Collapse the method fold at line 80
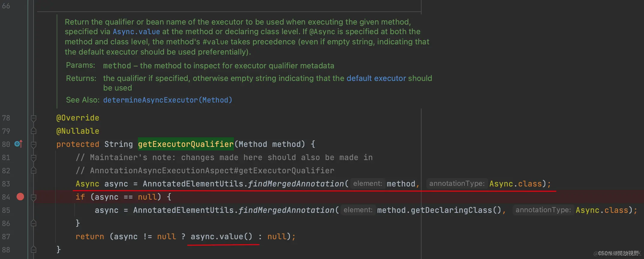 pyautogui.click(x=34, y=145)
